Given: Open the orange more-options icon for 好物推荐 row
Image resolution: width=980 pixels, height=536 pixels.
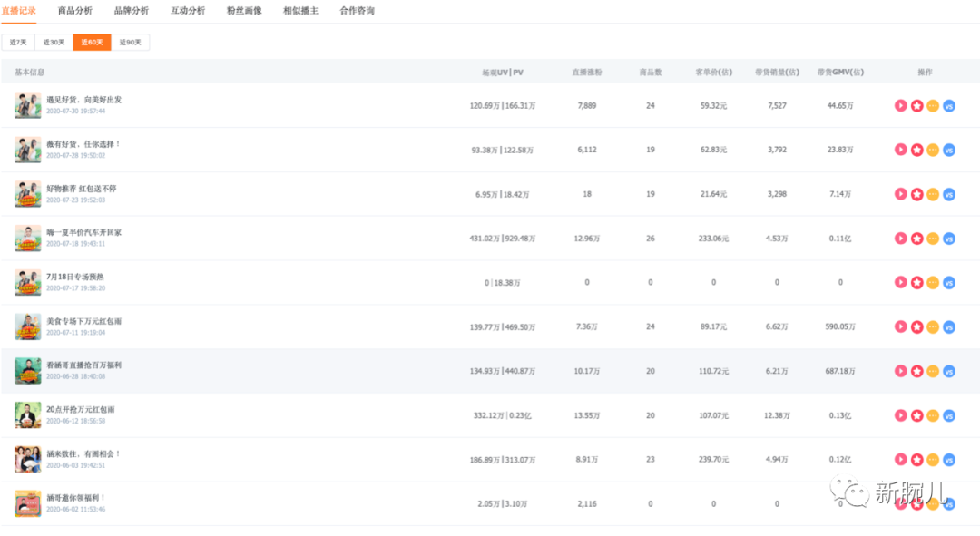Looking at the screenshot, I should tap(933, 194).
